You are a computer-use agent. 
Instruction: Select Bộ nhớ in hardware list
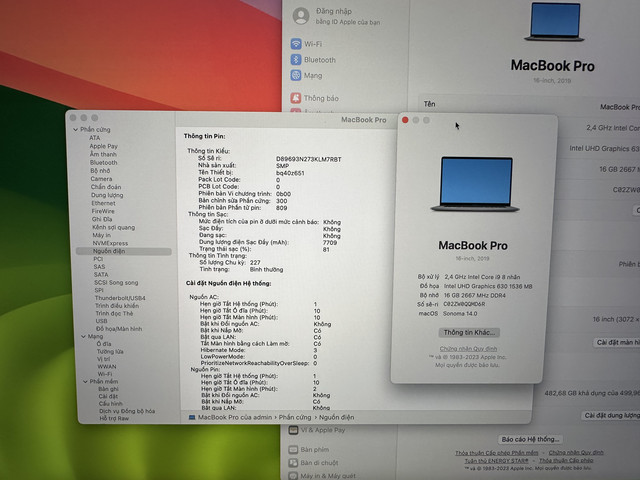point(100,170)
